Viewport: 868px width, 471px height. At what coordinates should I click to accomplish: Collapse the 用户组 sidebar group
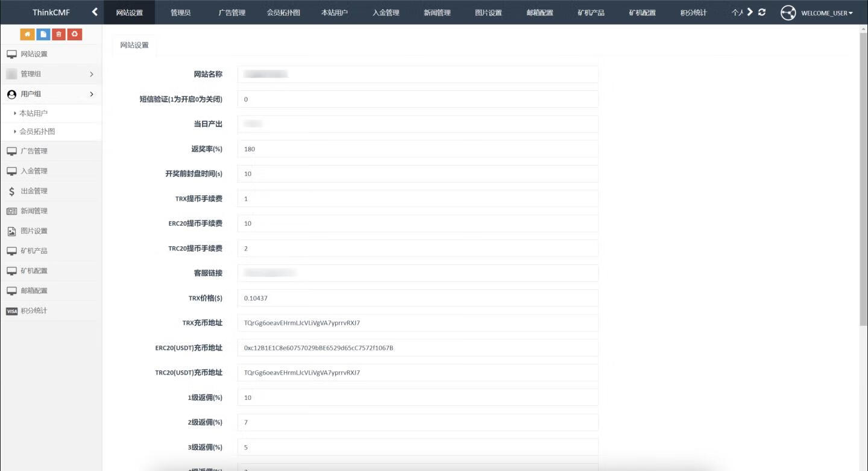pyautogui.click(x=51, y=94)
